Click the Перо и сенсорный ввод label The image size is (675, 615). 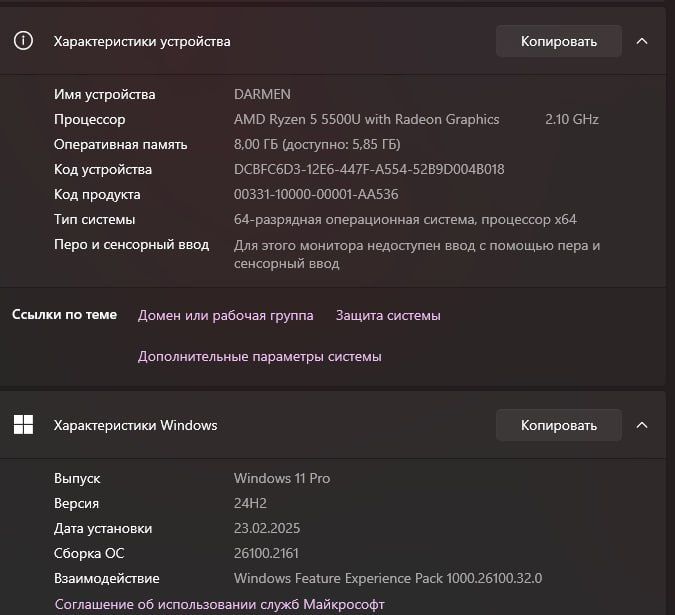tap(131, 244)
